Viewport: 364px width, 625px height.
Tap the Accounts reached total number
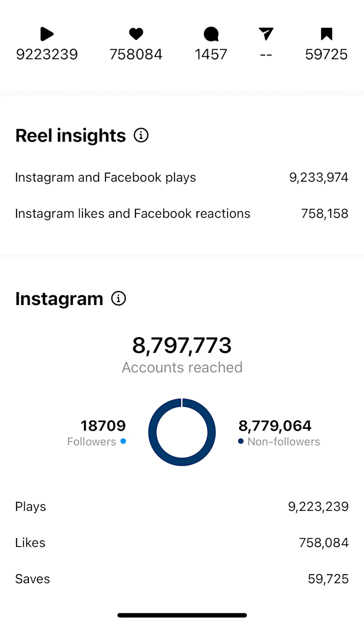[x=182, y=345]
